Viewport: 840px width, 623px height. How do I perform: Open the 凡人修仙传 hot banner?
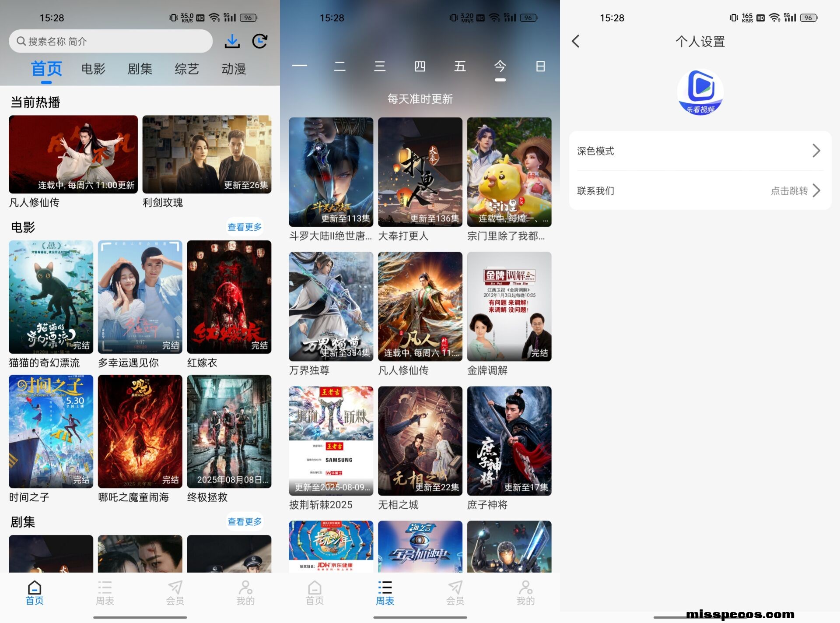73,154
